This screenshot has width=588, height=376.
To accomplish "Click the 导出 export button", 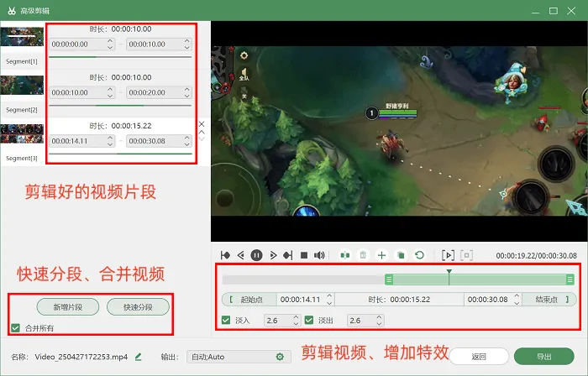I will [544, 357].
